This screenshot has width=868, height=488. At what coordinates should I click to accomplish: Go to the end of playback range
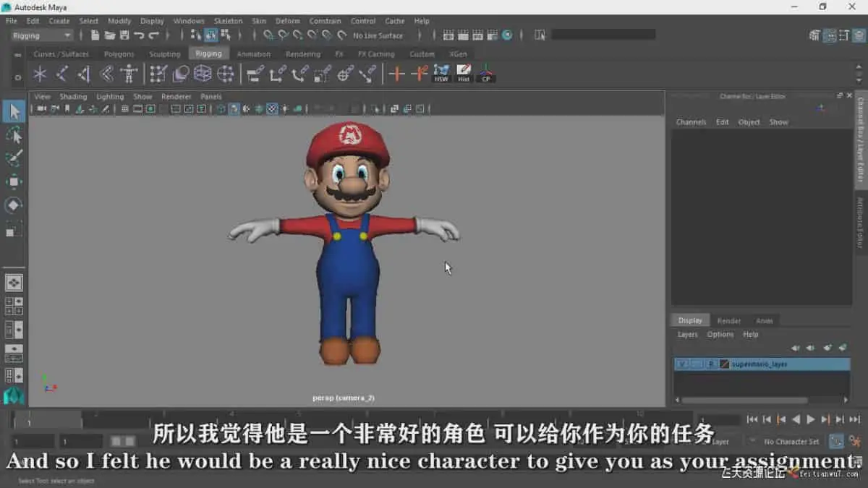[854, 419]
